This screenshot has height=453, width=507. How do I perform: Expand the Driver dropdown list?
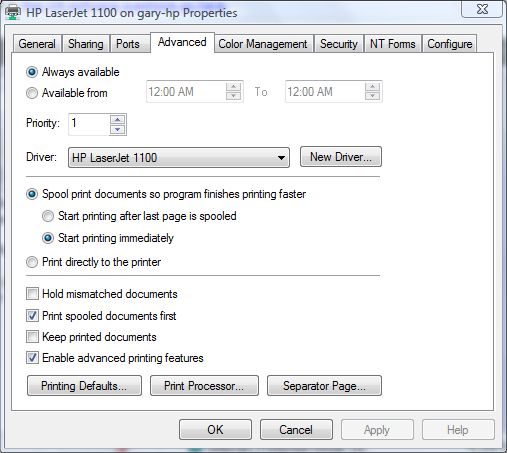coord(179,157)
